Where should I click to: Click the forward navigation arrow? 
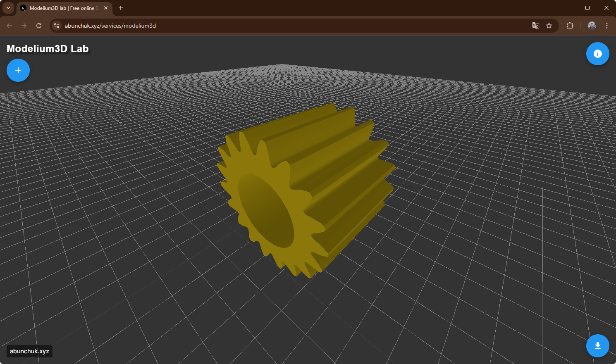(x=24, y=26)
